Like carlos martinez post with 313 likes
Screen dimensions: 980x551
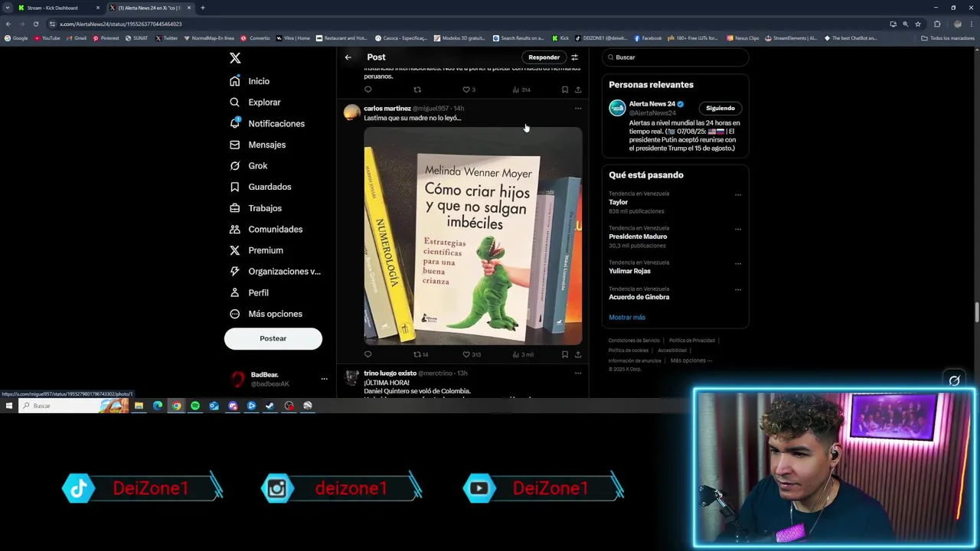pos(472,354)
